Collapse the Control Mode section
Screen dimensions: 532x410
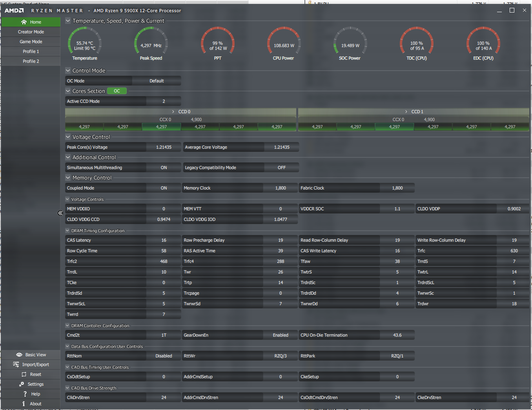point(68,71)
